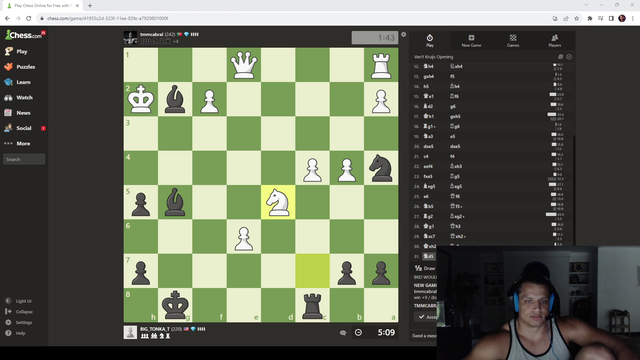Jump to move 17 gxh5 black move
This screenshot has height=360, width=640.
(x=455, y=116)
